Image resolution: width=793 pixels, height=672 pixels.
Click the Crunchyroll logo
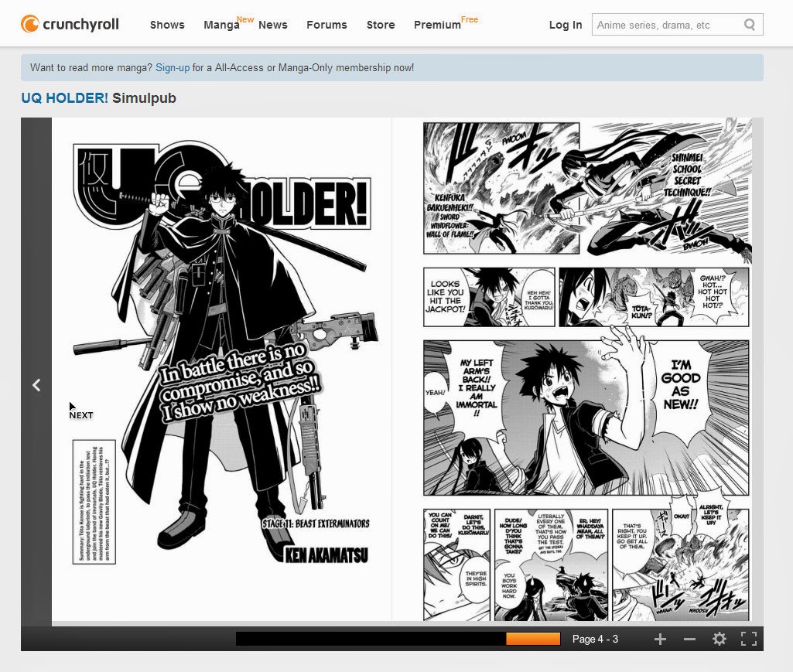[x=70, y=24]
